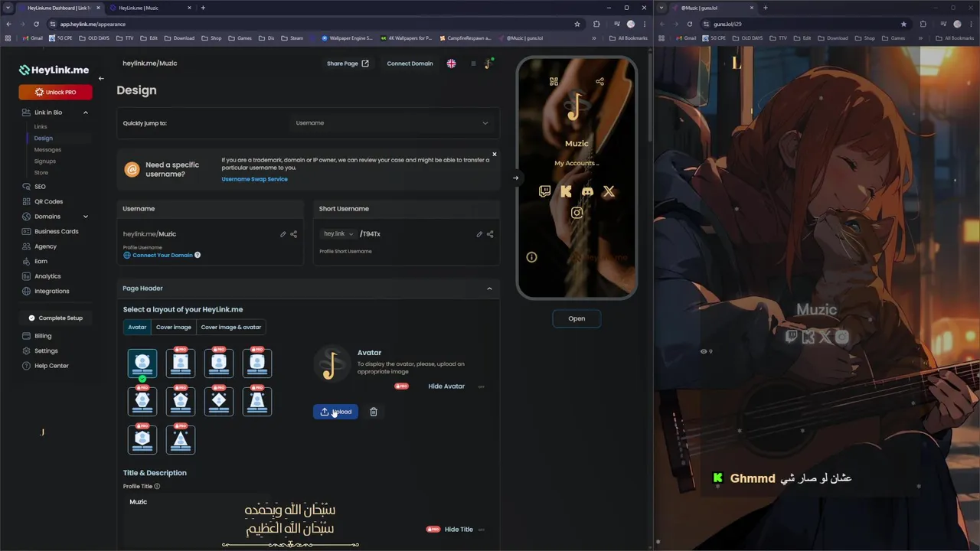This screenshot has width=980, height=551.
Task: Click the Twitch icon in phone preview
Action: tap(544, 191)
